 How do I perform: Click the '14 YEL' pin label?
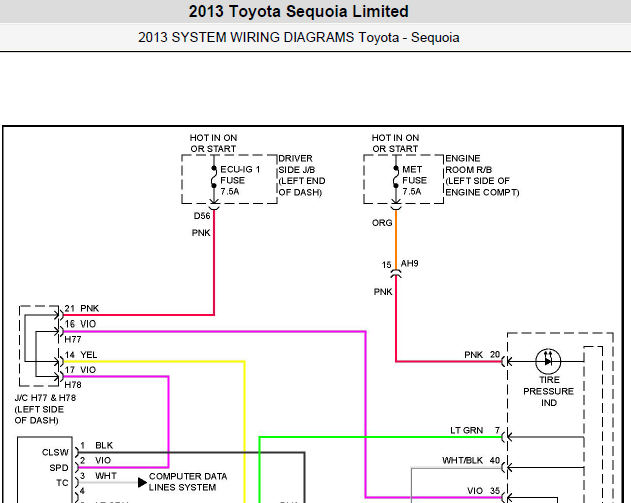pos(81,355)
